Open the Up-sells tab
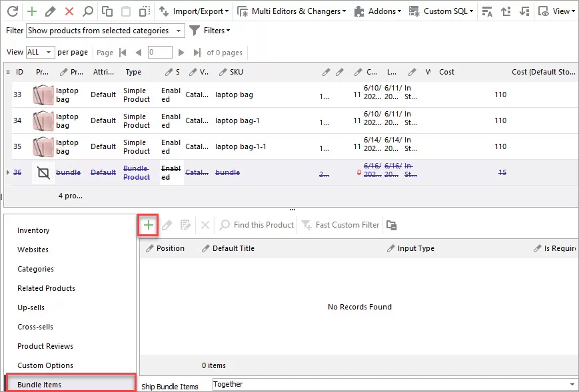579x392 pixels. point(31,307)
